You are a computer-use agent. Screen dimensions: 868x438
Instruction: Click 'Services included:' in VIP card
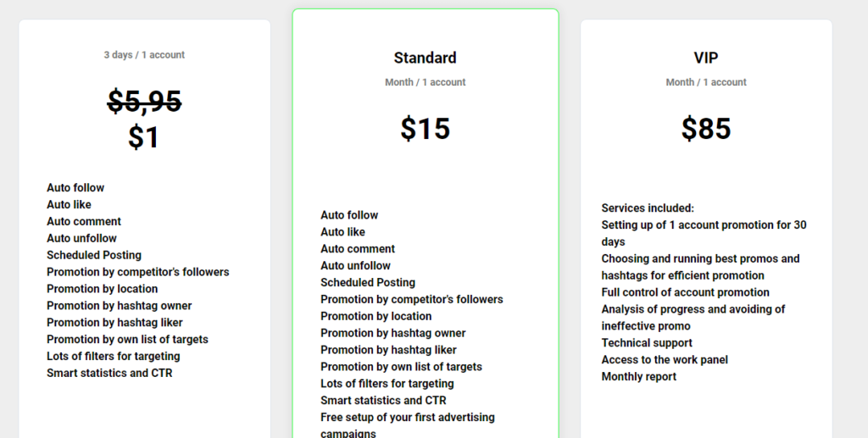pos(648,208)
